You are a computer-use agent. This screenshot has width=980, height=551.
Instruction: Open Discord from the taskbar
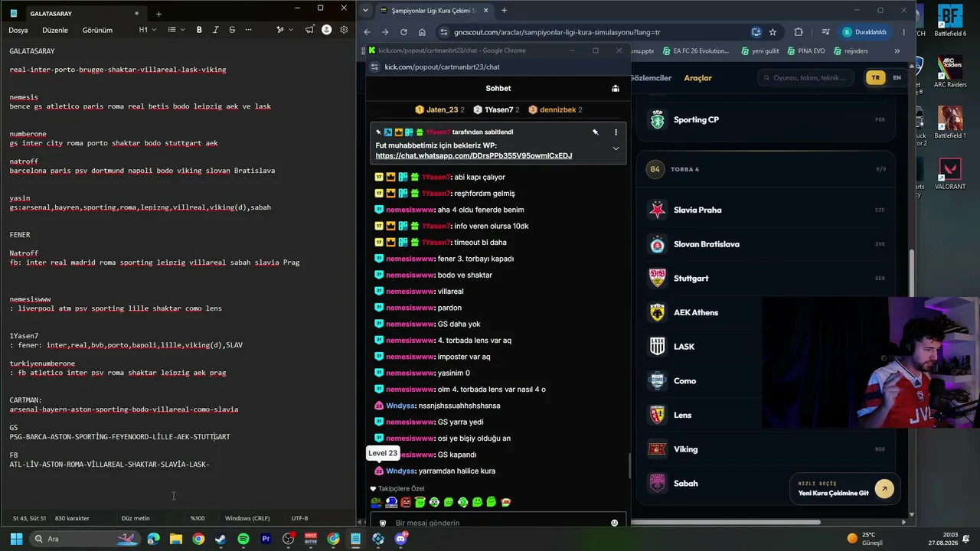click(x=400, y=539)
